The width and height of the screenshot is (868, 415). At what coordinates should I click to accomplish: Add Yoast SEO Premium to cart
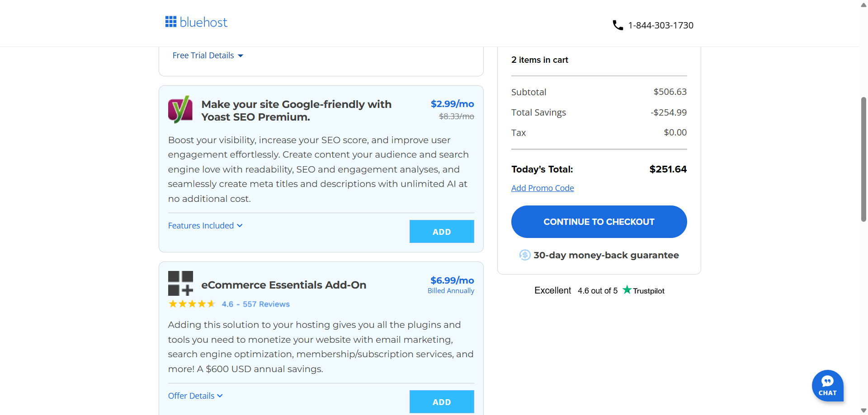(442, 232)
